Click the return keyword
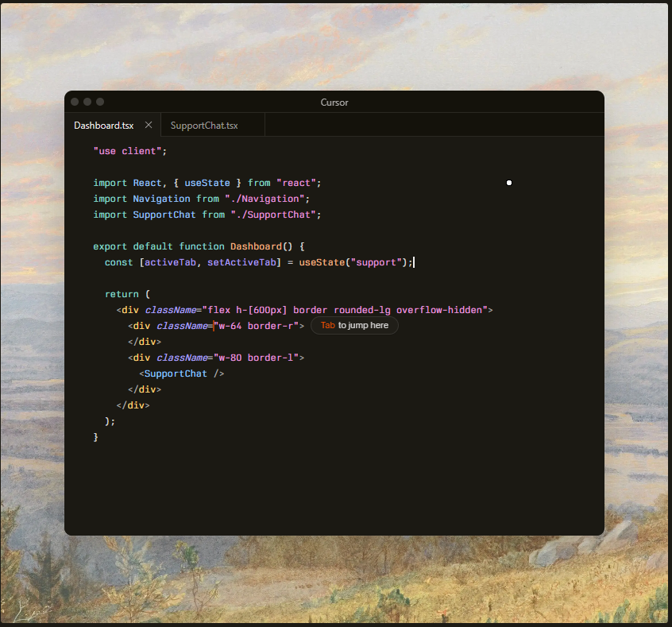672x627 pixels. click(122, 294)
